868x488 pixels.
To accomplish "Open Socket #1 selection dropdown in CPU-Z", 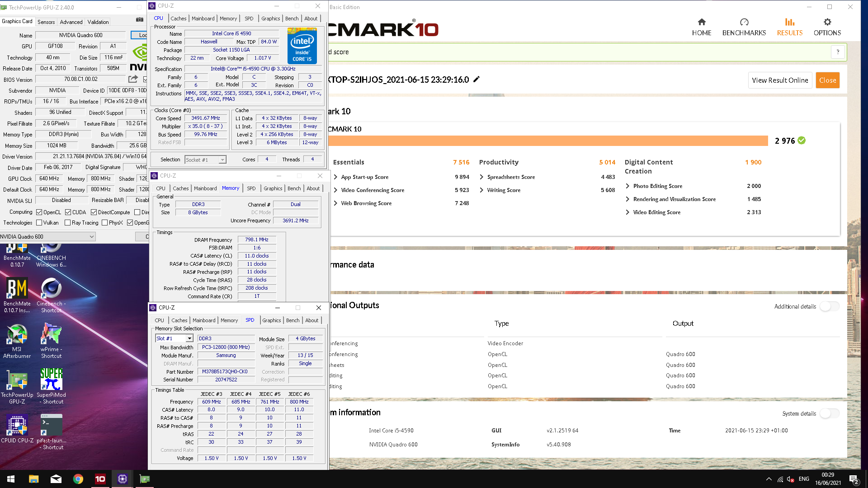I will pos(205,160).
